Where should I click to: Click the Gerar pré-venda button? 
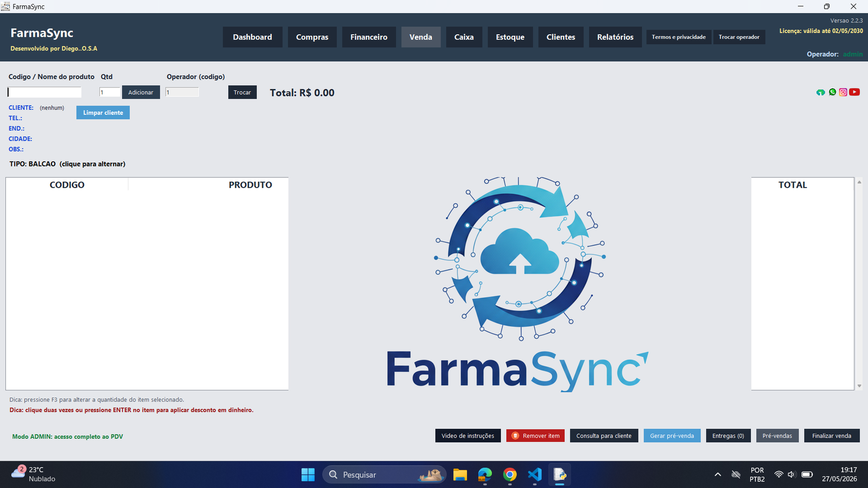672,435
